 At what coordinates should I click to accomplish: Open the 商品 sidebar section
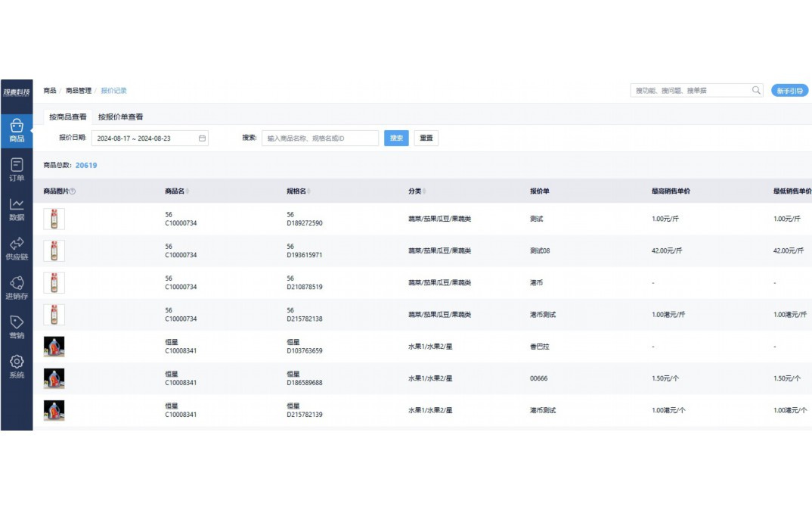pos(17,131)
